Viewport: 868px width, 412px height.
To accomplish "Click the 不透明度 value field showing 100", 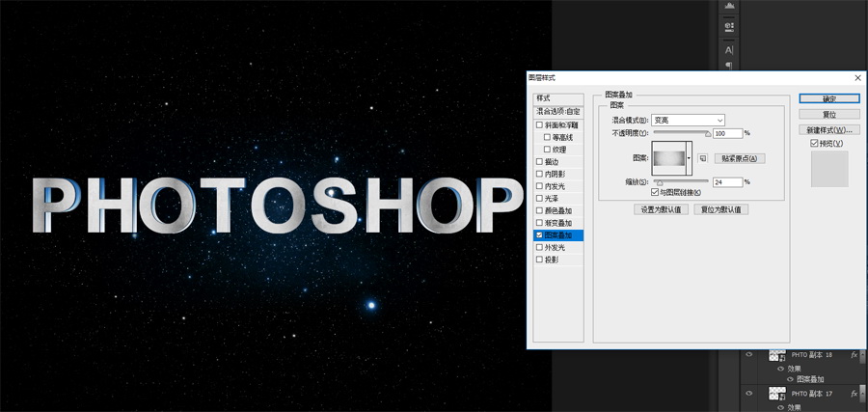I will click(727, 133).
